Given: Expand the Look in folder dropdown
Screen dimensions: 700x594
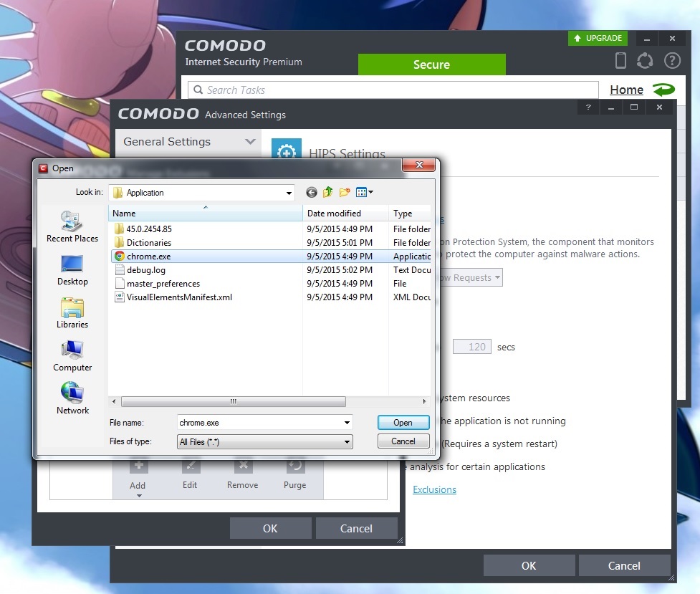Looking at the screenshot, I should (x=289, y=193).
